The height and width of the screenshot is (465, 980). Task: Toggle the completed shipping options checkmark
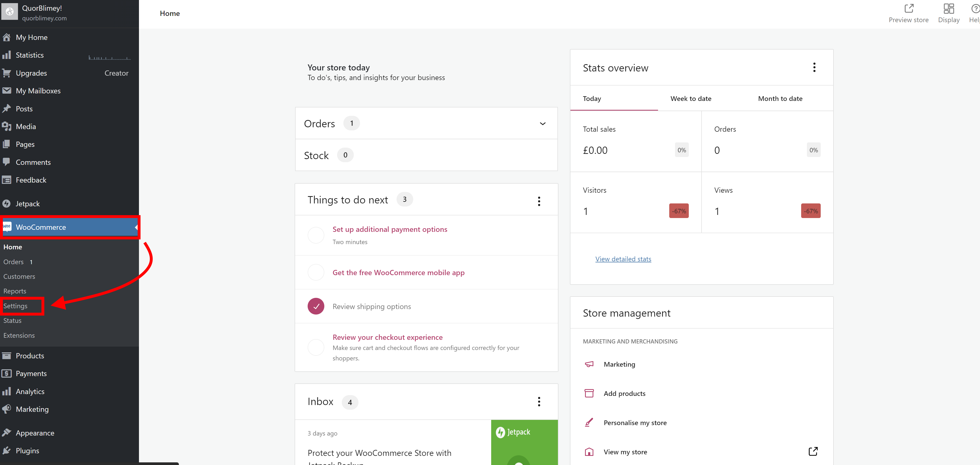[x=316, y=306]
